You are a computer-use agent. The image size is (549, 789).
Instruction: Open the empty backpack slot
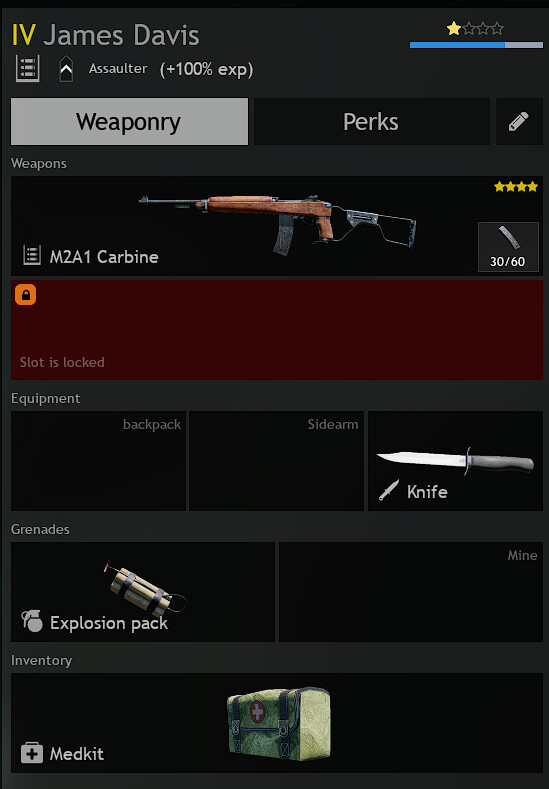[x=98, y=461]
